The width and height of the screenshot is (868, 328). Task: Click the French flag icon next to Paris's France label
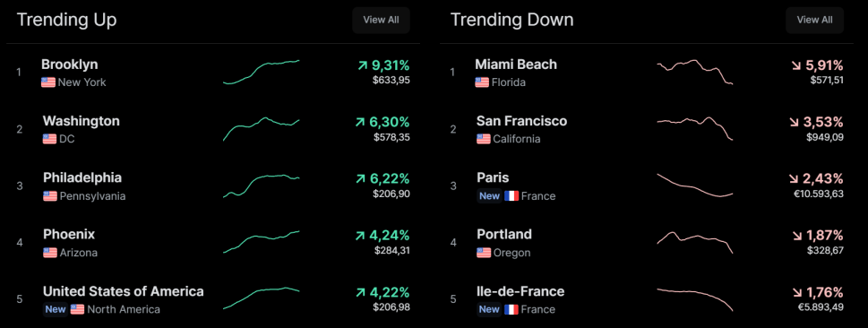click(x=511, y=196)
